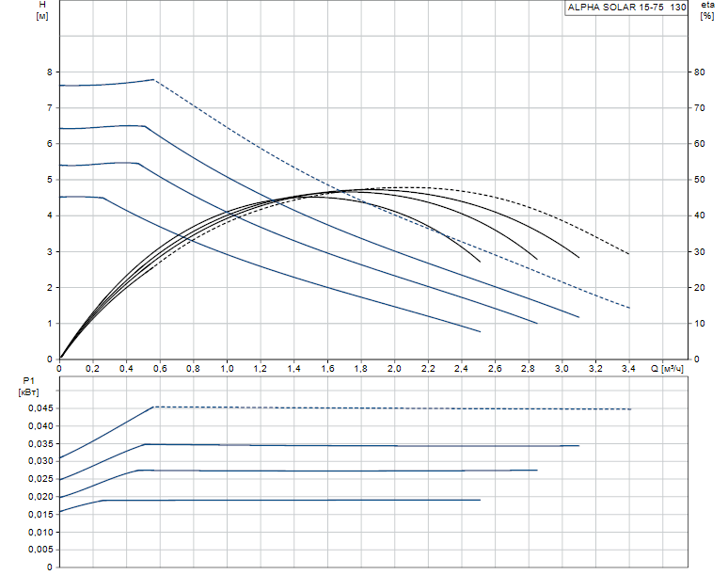Screen dimensions: 728x575
Task: Click the 4 value on the H axis
Action: point(50,216)
